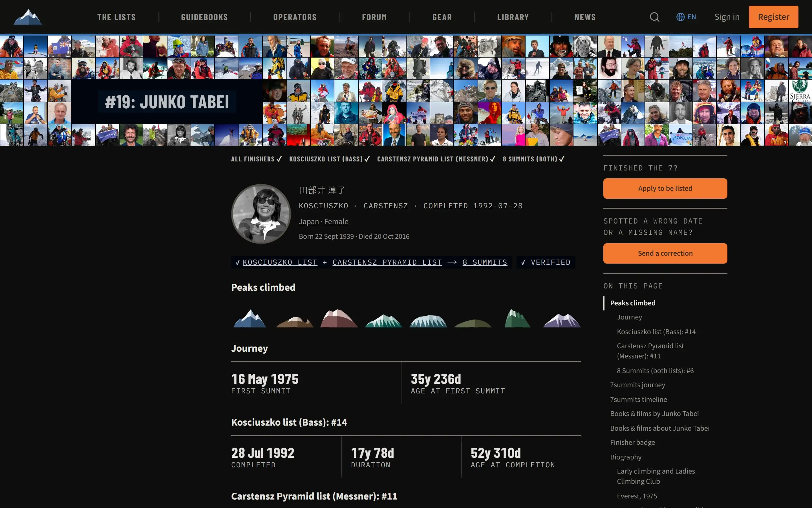Viewport: 812px width, 508px height.
Task: Go to the OPERATORS section
Action: coord(295,17)
